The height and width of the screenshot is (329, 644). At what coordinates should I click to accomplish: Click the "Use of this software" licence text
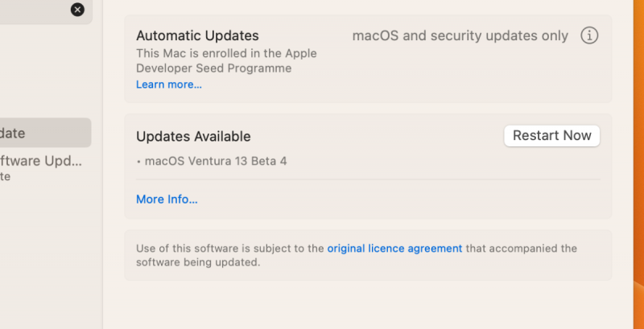click(x=229, y=249)
